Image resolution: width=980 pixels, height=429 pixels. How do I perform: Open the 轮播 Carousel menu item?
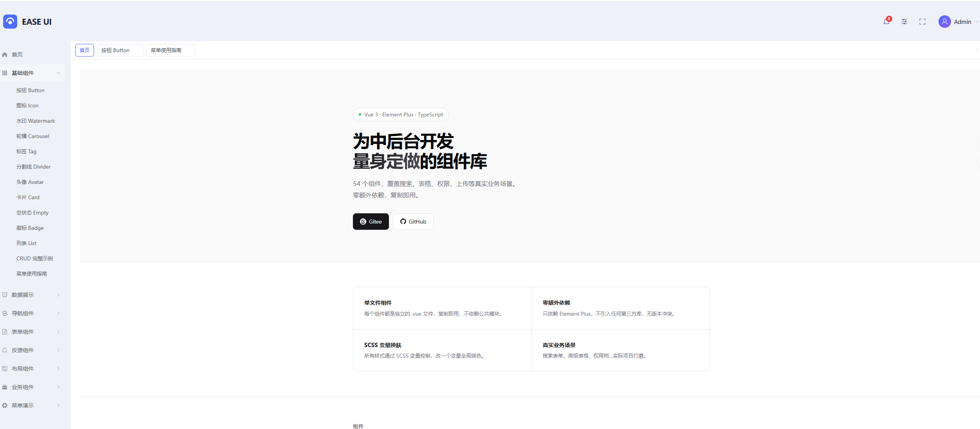(33, 136)
